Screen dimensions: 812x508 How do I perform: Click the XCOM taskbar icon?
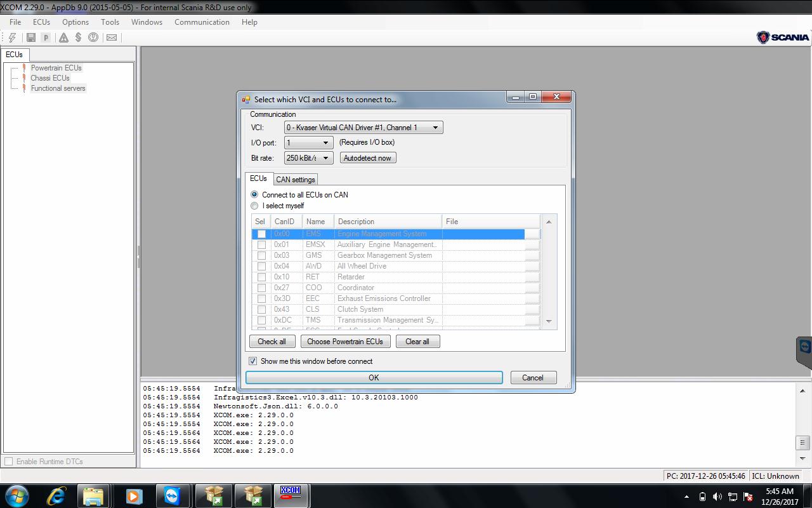pos(290,495)
